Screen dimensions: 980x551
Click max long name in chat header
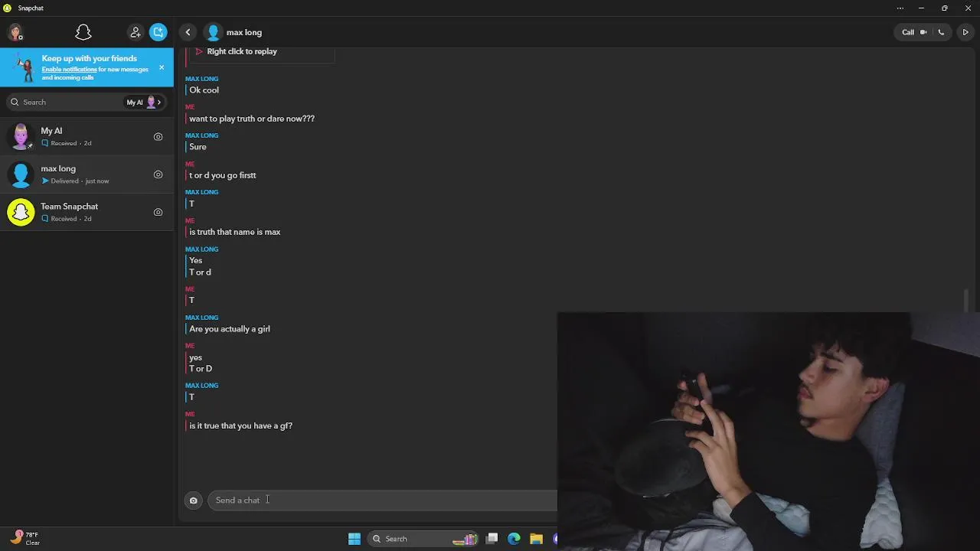(244, 32)
